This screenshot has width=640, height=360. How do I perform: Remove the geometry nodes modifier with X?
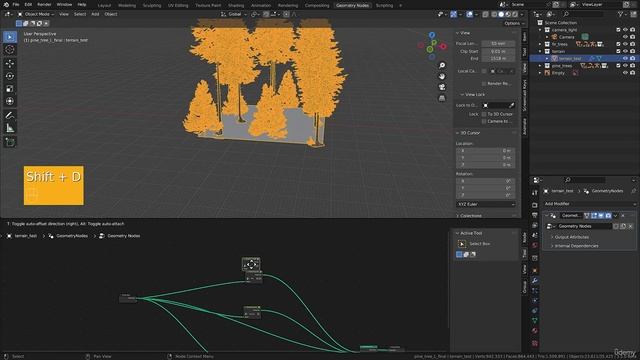pos(623,216)
